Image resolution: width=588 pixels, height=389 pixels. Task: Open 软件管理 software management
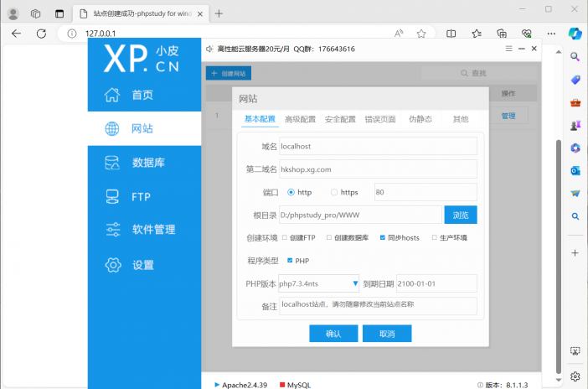click(144, 230)
